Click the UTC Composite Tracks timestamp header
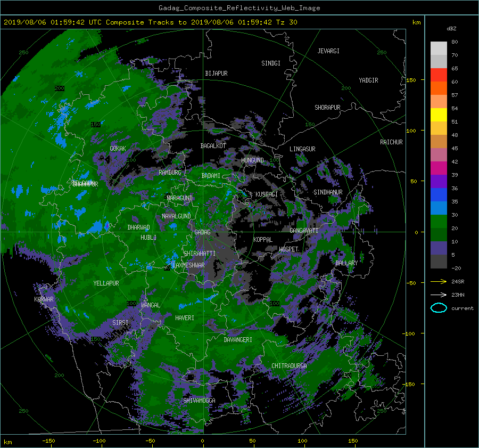Screen dimensions: 479x448 click(x=150, y=22)
